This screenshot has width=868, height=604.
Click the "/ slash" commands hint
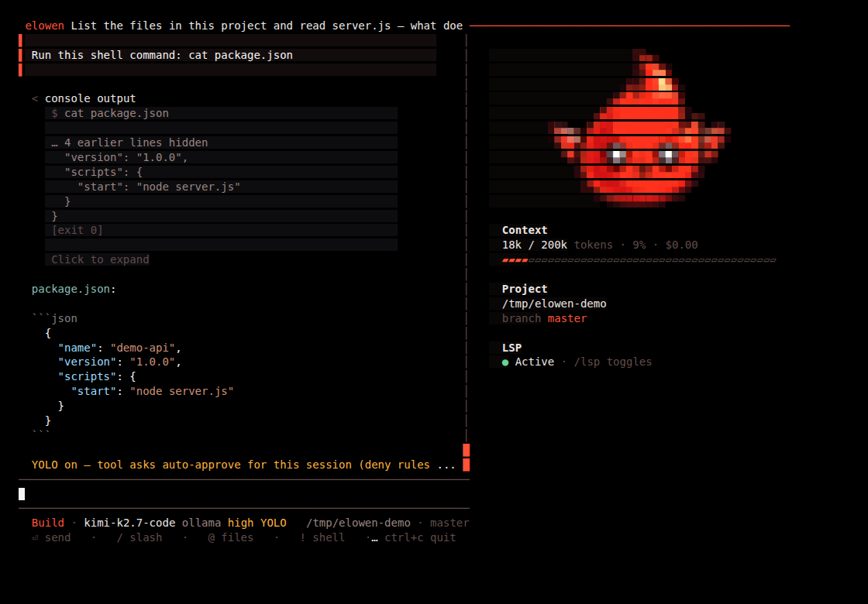tap(139, 537)
